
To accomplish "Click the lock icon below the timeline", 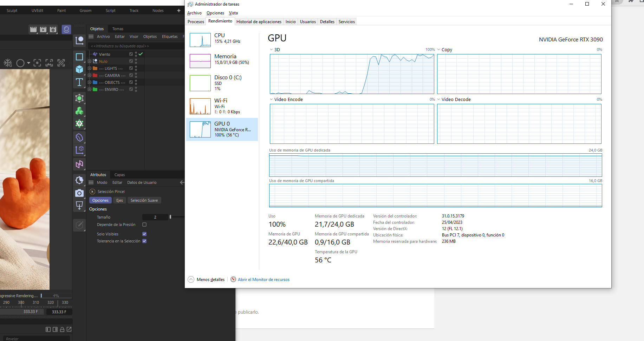I will (x=62, y=329).
